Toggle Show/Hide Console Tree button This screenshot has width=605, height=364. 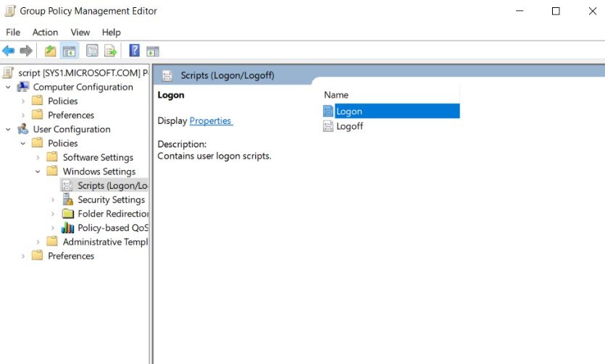pos(70,51)
